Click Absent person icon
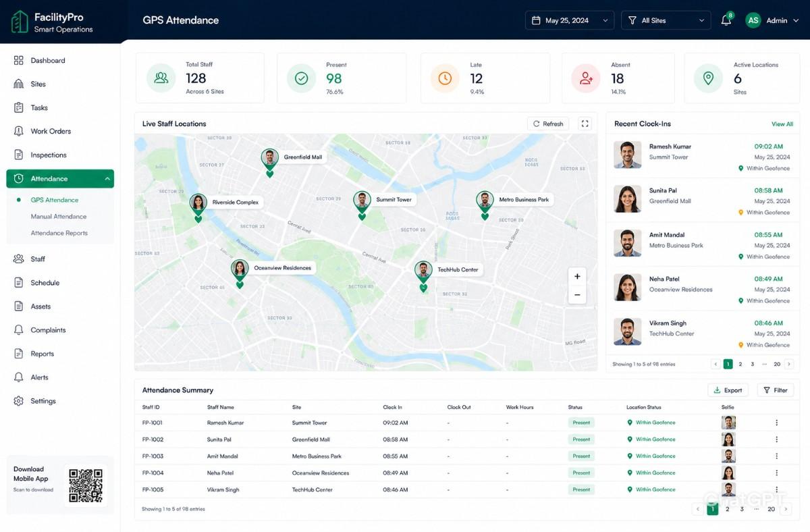The image size is (810, 532). (586, 78)
